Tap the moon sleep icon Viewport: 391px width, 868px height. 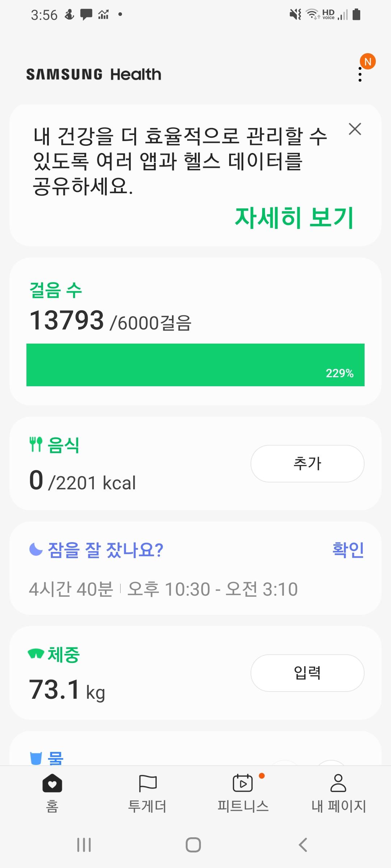tap(36, 549)
